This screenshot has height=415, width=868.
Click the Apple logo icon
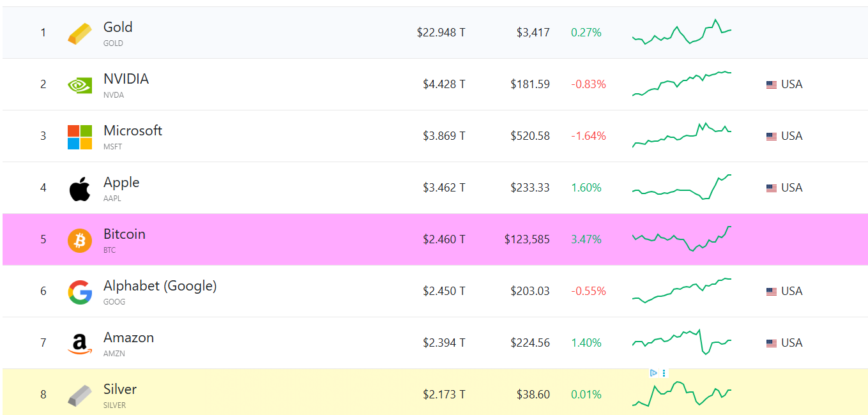pyautogui.click(x=80, y=189)
